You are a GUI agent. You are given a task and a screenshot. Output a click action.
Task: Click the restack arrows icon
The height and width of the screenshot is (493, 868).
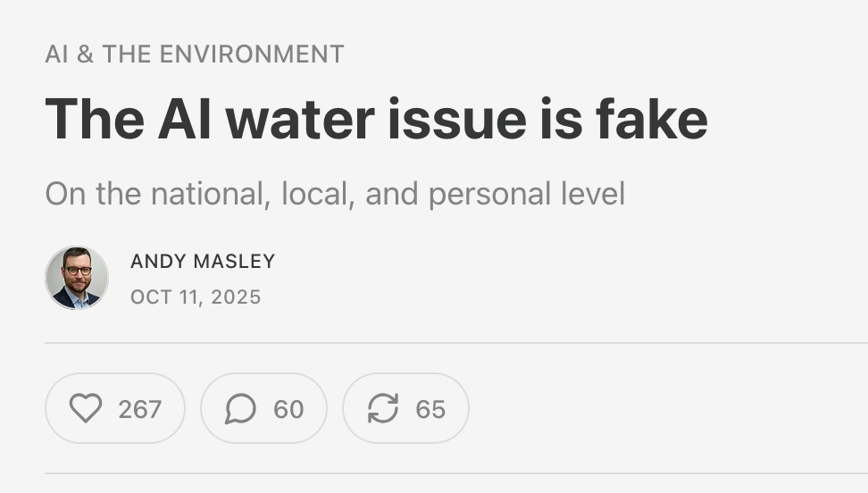click(383, 409)
